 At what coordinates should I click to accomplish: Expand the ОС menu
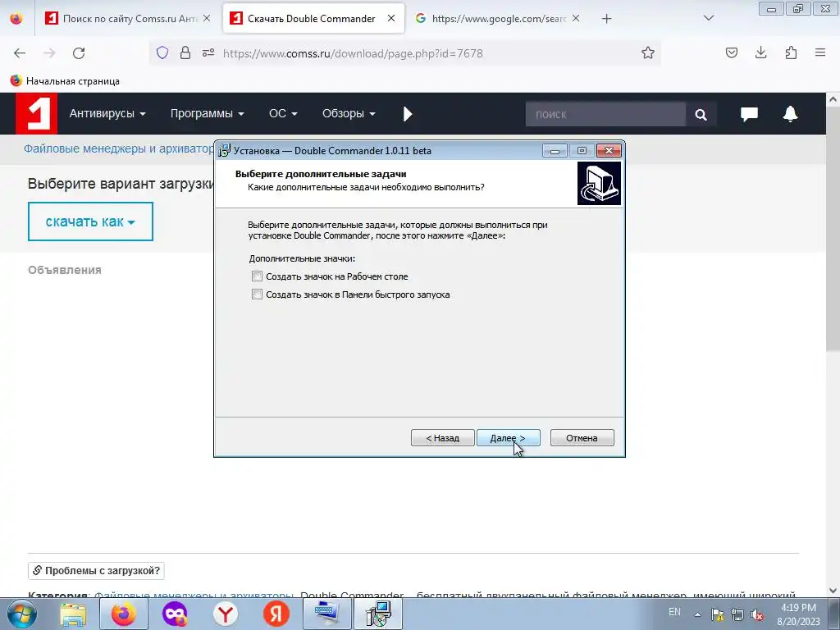(283, 113)
